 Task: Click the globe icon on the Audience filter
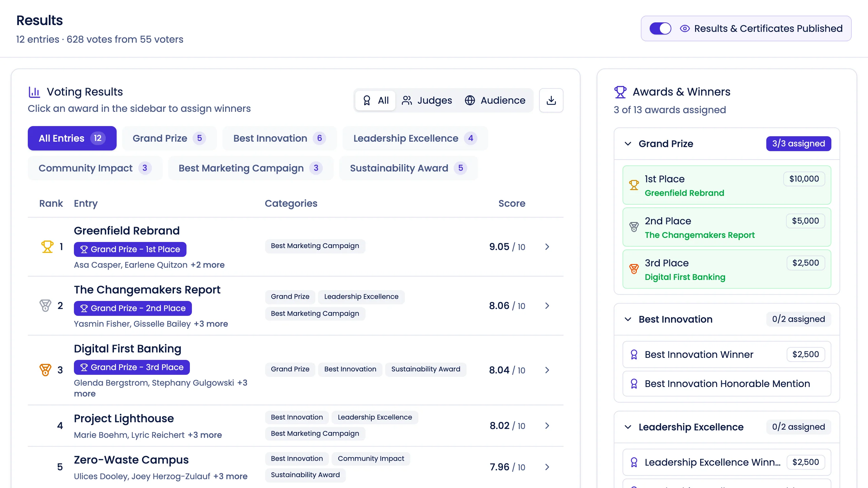click(470, 100)
